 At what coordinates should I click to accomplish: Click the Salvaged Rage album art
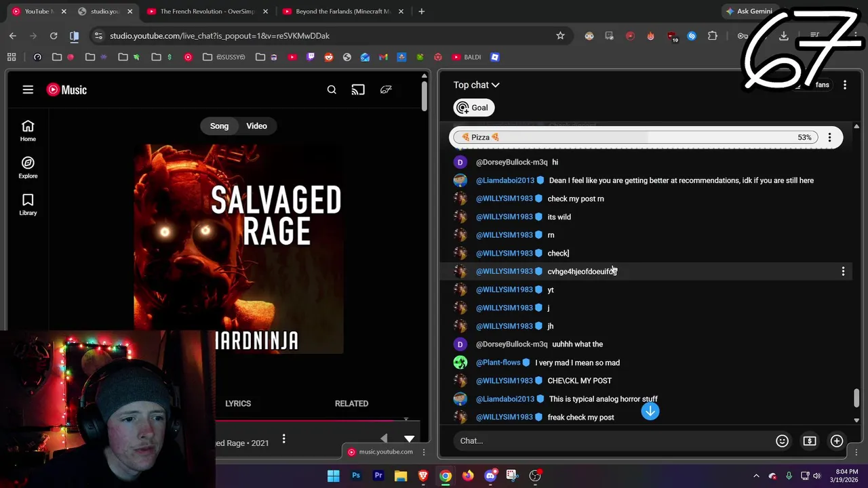239,249
